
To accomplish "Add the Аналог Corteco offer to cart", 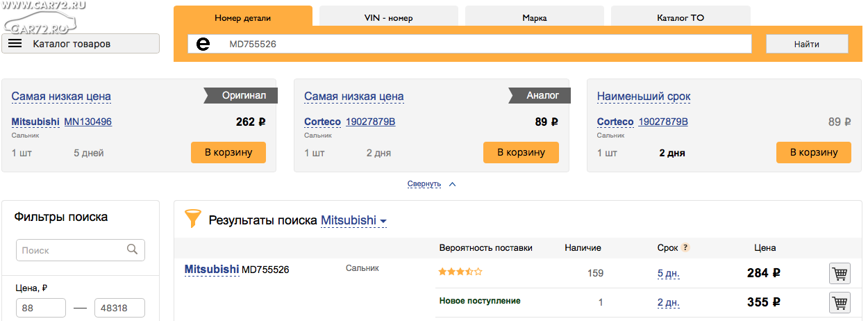I will 521,152.
